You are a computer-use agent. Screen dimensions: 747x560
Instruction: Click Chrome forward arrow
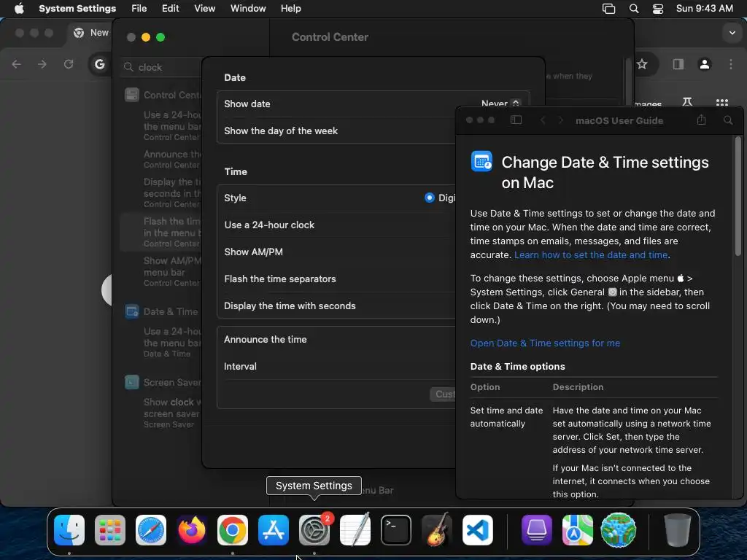click(x=42, y=64)
